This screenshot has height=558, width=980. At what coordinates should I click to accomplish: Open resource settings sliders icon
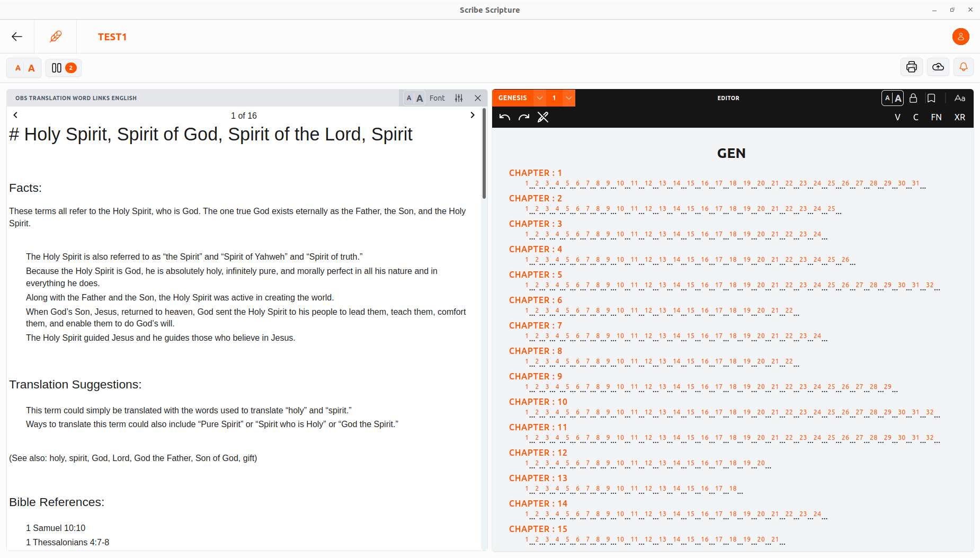(x=459, y=98)
